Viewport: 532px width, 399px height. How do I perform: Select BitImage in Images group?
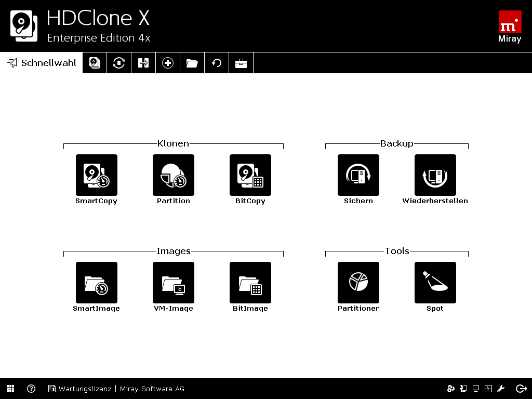(x=250, y=283)
